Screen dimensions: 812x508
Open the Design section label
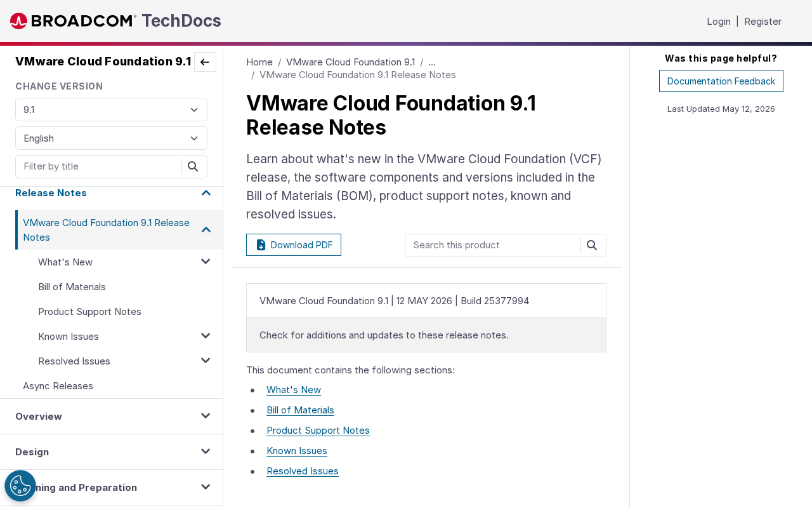[32, 452]
